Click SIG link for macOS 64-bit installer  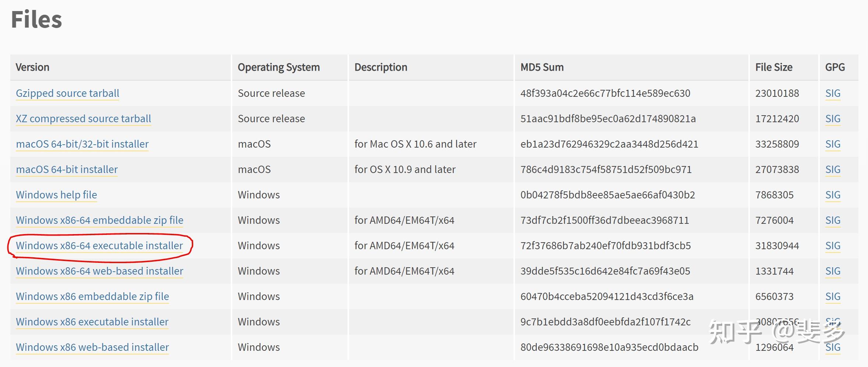click(833, 170)
